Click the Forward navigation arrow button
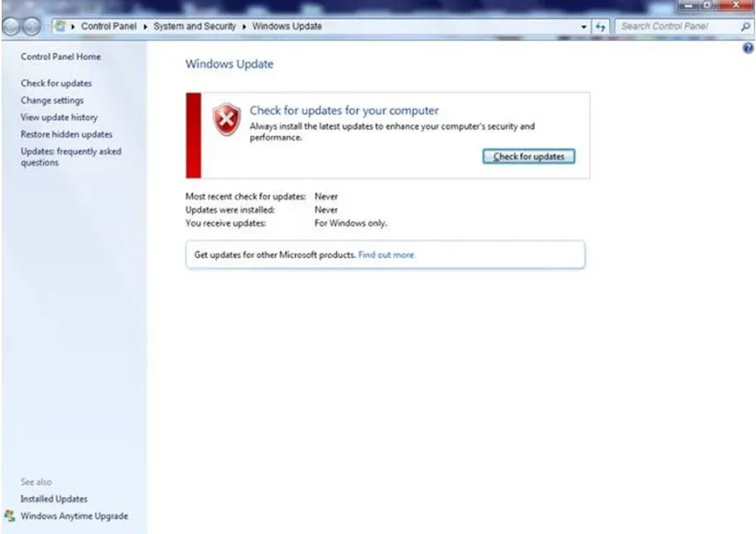The image size is (756, 534). 31,27
